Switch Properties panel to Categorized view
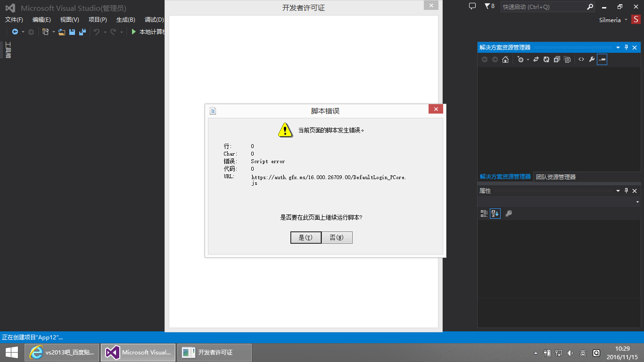 coord(484,214)
